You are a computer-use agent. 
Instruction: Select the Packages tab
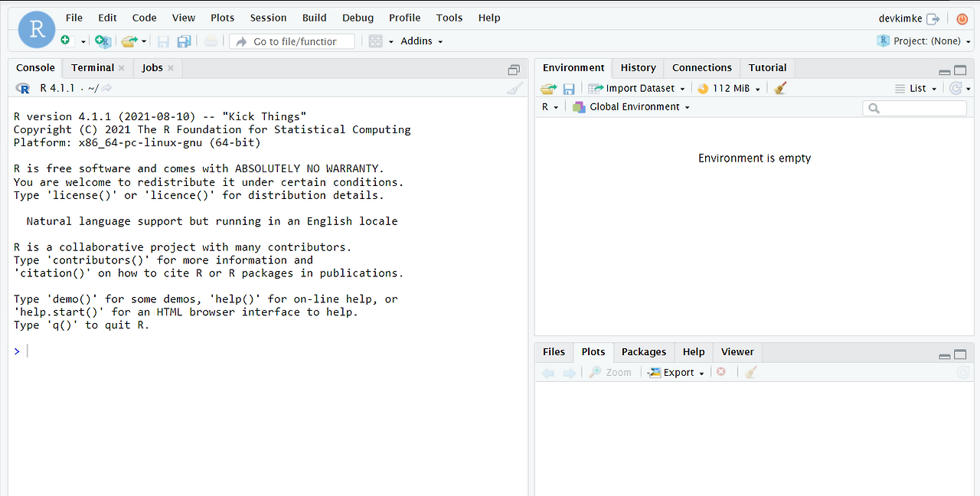coord(643,352)
